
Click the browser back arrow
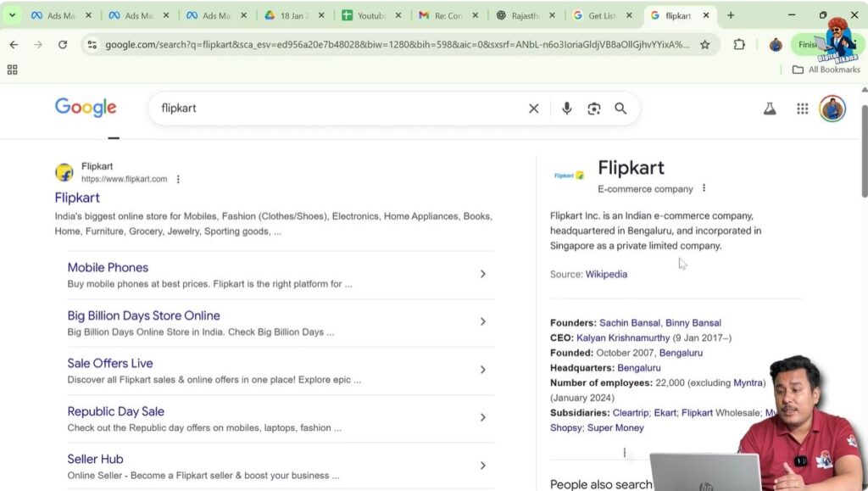(x=14, y=43)
